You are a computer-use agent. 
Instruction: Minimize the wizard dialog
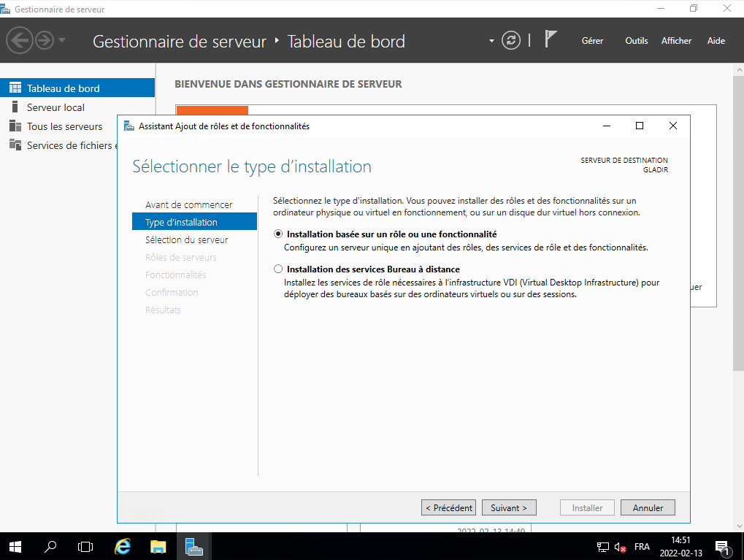(607, 126)
